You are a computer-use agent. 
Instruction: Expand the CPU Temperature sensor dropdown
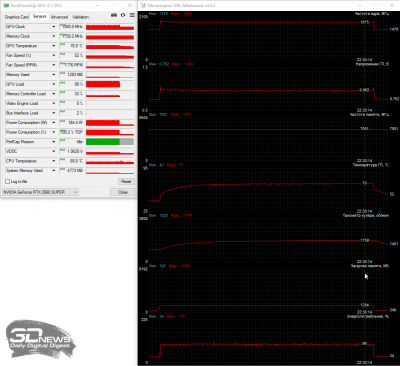point(54,161)
